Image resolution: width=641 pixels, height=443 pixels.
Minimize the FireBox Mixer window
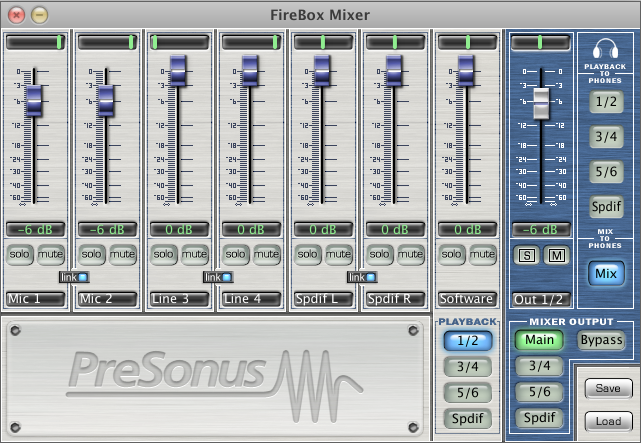(x=40, y=15)
